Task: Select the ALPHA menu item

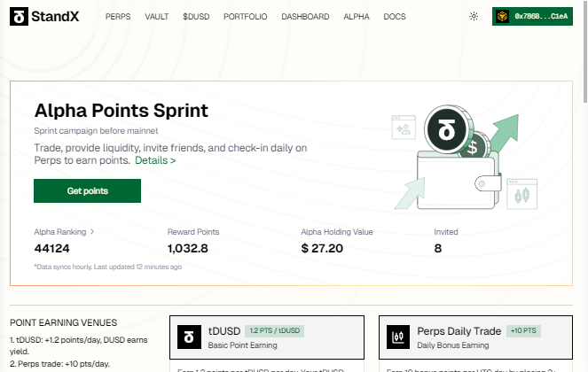Action: tap(357, 17)
